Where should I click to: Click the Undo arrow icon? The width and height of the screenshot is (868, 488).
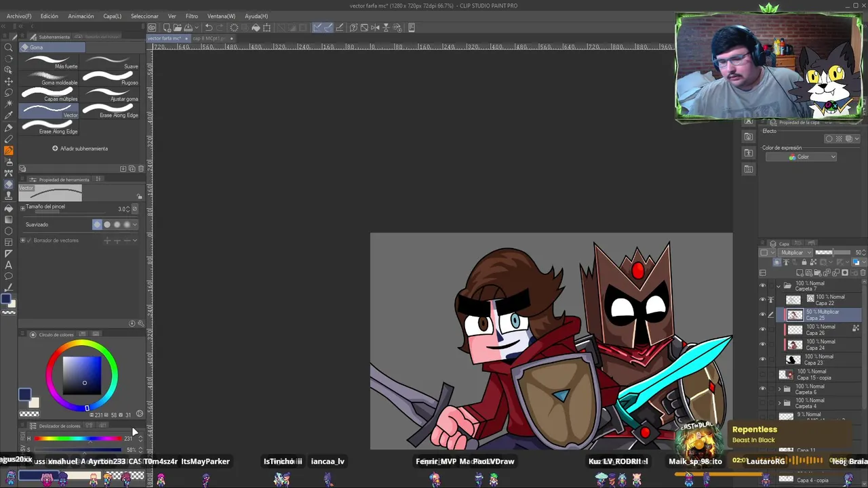pyautogui.click(x=209, y=28)
